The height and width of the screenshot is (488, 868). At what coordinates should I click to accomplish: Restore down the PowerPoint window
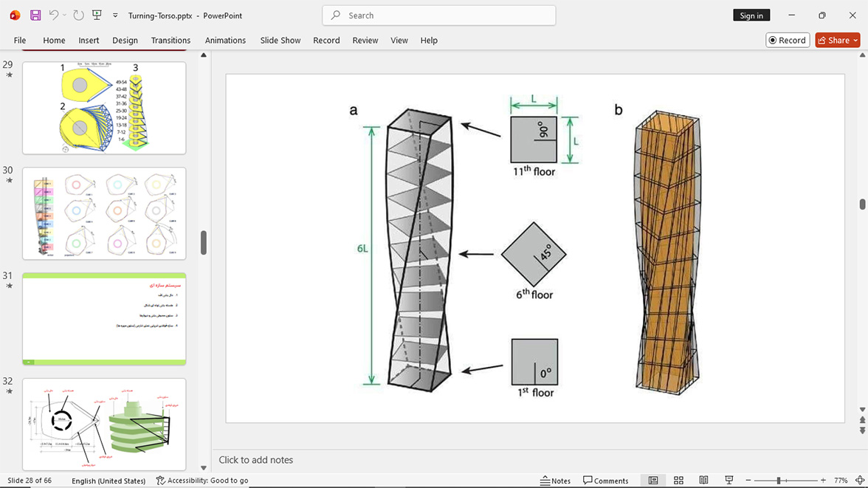(x=822, y=16)
